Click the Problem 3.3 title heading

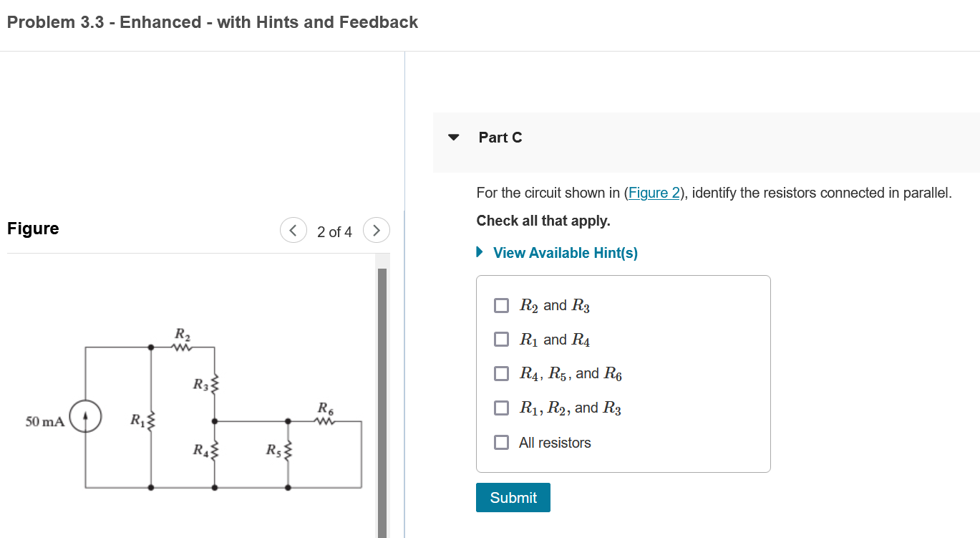(x=212, y=21)
